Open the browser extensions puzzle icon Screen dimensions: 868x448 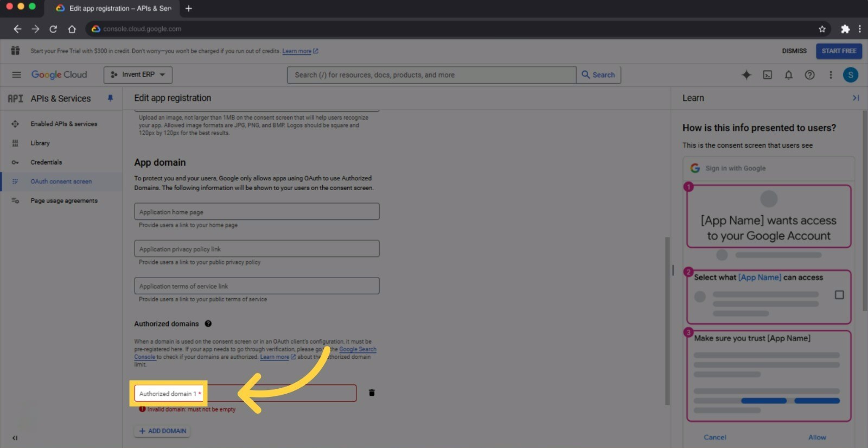(845, 29)
